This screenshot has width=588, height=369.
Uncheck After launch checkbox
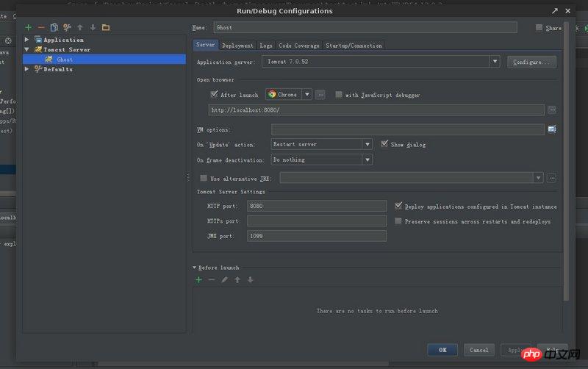click(x=214, y=94)
